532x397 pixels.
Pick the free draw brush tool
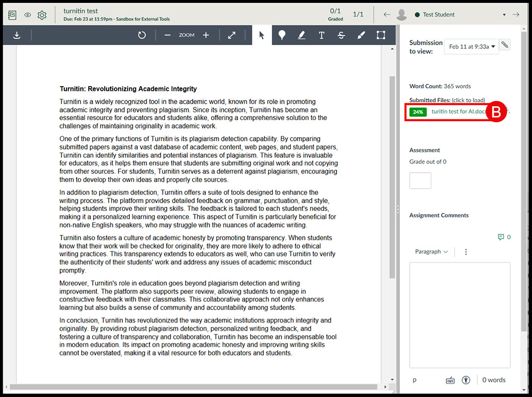361,35
